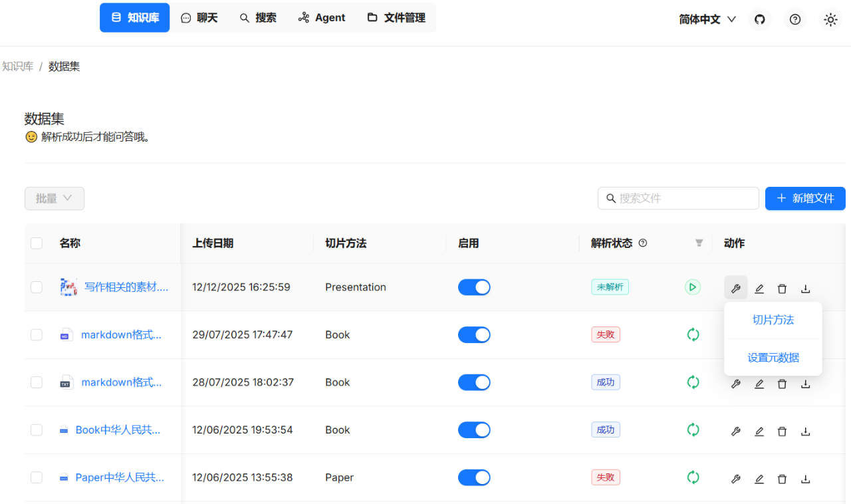Open the 简体中文 language dropdown
Image resolution: width=851 pixels, height=504 pixels.
click(x=707, y=19)
